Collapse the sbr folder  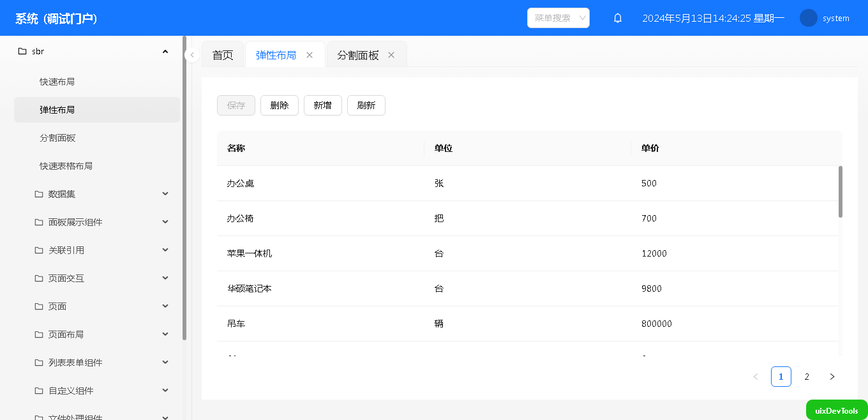(x=165, y=51)
